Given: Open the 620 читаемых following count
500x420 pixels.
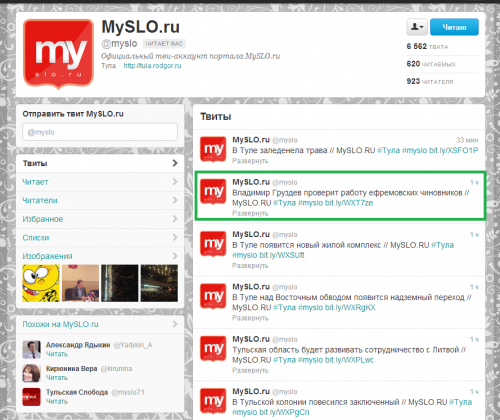Looking at the screenshot, I should (x=431, y=64).
